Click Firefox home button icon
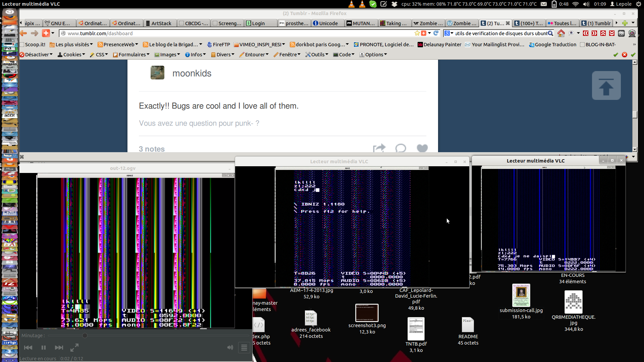The height and width of the screenshot is (362, 644). coord(561,33)
